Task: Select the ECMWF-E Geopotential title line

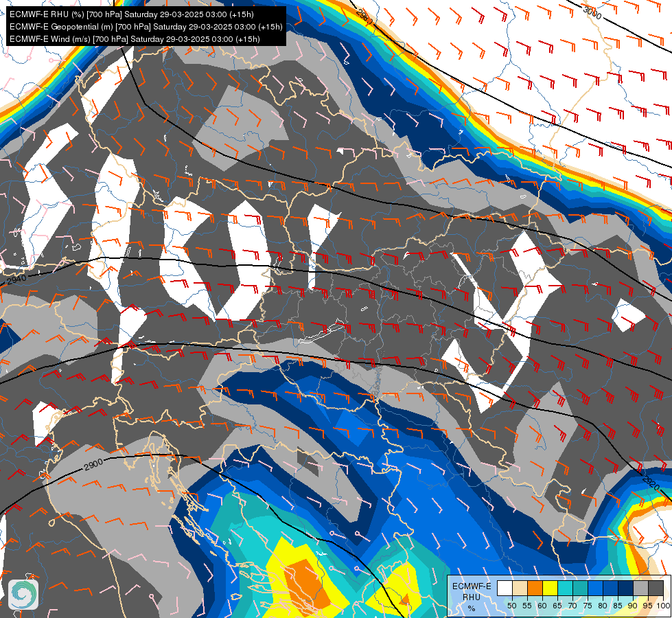Action: (x=146, y=27)
